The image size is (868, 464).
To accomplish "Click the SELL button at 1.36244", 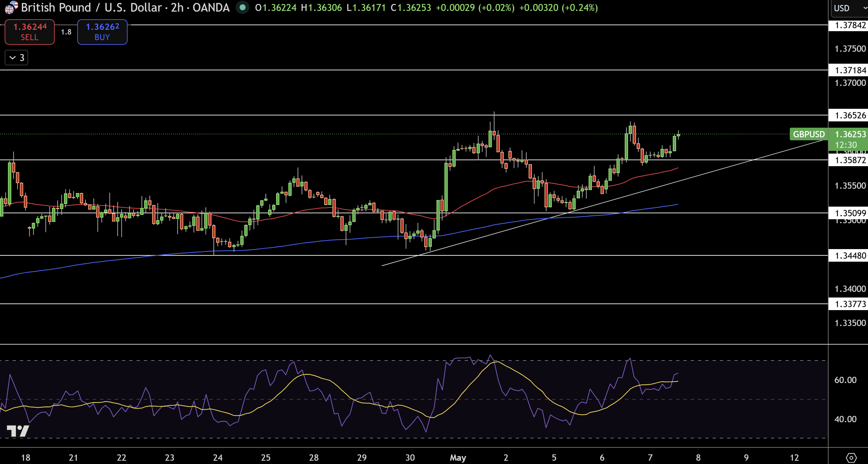I will coord(29,32).
